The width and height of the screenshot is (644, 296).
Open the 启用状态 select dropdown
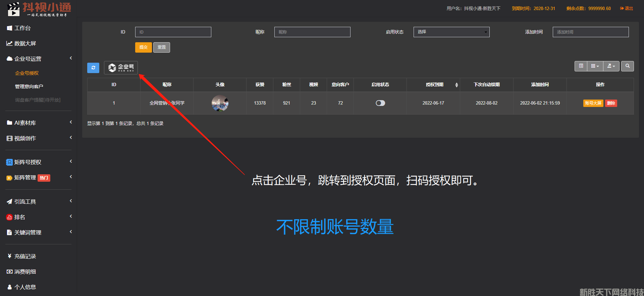pyautogui.click(x=451, y=32)
